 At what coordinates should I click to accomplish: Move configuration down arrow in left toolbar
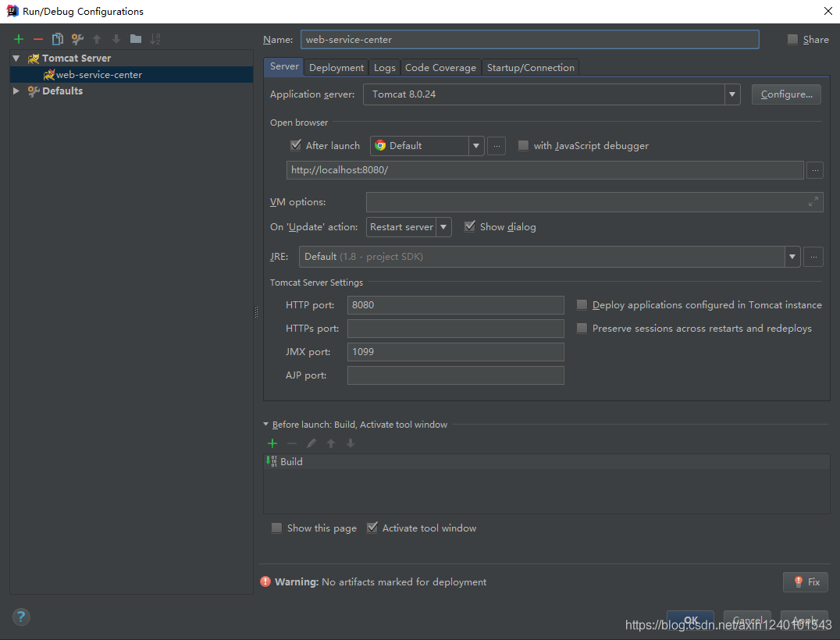click(x=116, y=39)
